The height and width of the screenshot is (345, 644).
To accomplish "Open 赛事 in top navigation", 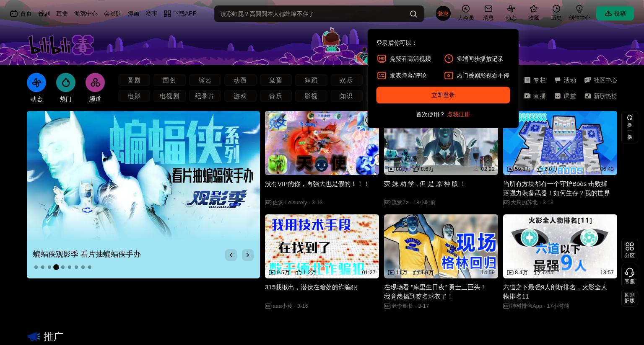I will 152,14.
